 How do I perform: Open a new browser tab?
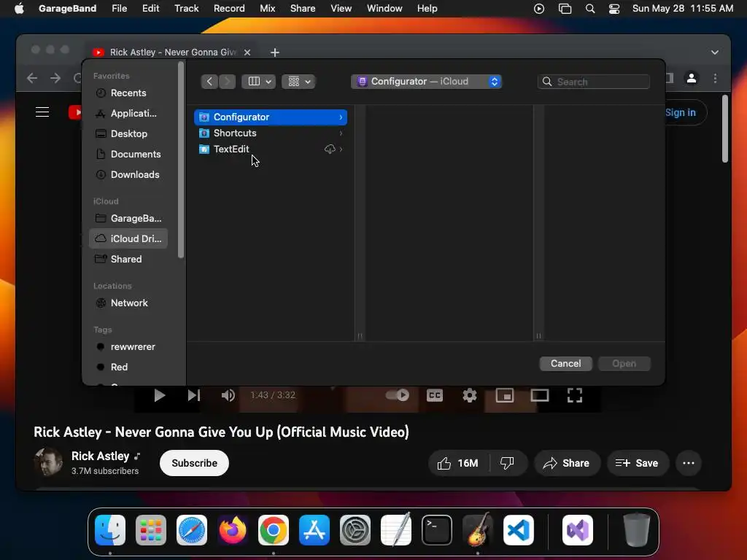click(275, 52)
